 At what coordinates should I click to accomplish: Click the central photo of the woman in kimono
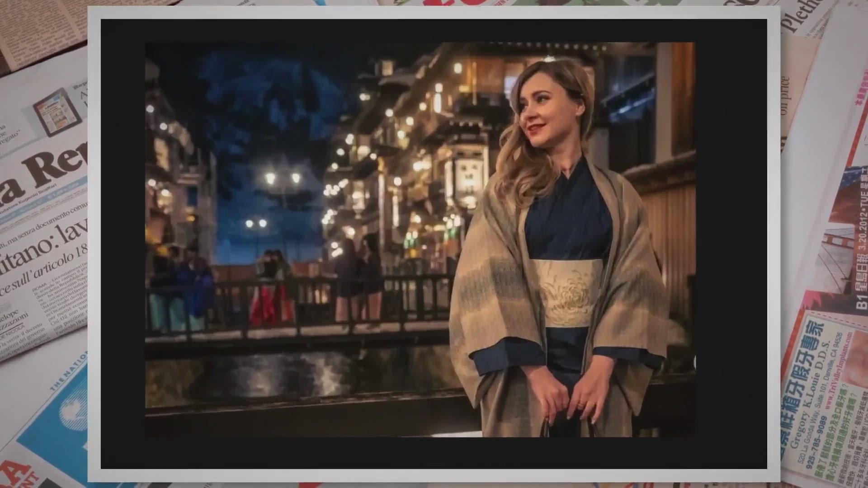420,239
